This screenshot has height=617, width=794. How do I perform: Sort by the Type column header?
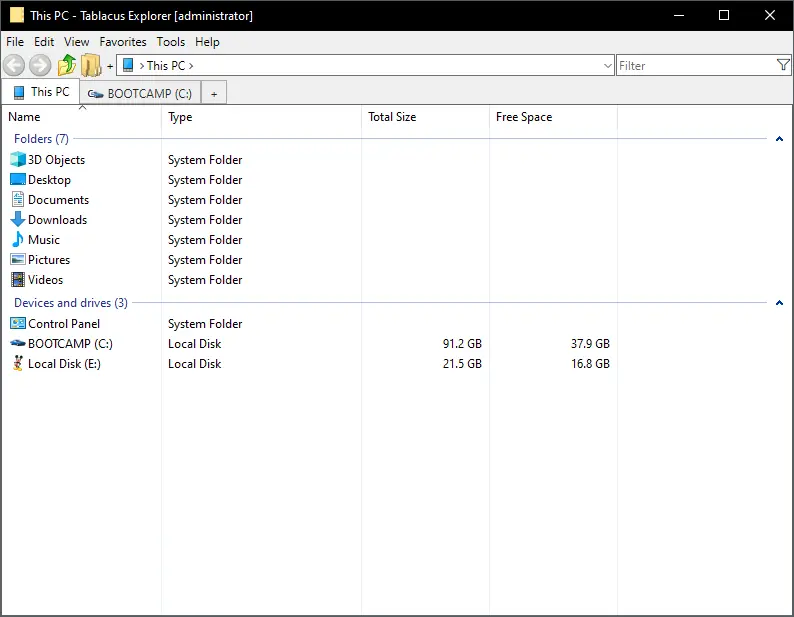261,117
